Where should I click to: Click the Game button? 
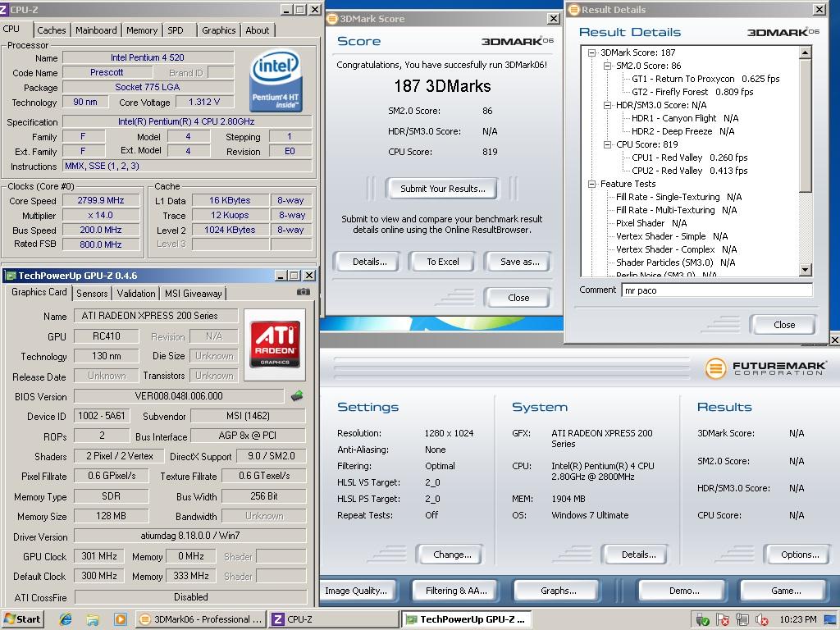click(783, 591)
